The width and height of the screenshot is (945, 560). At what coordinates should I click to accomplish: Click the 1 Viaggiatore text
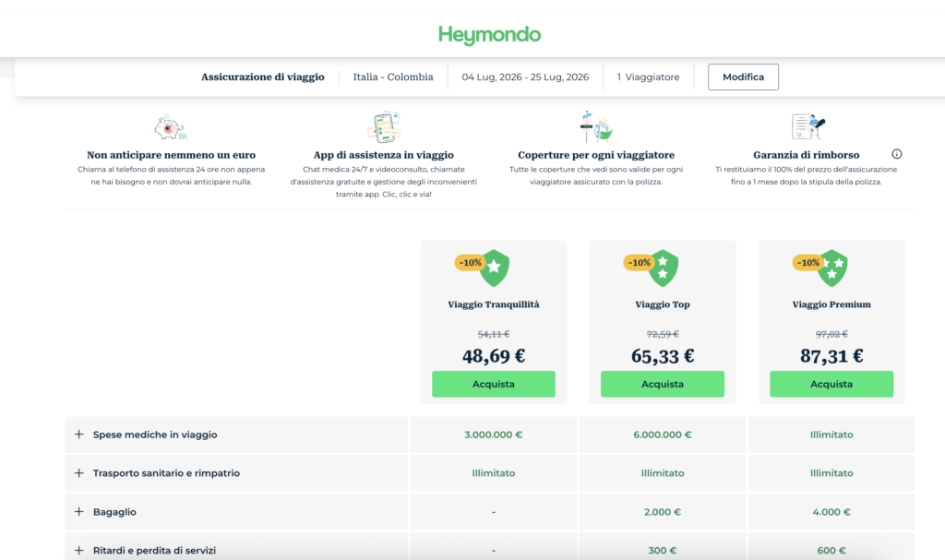pyautogui.click(x=648, y=77)
